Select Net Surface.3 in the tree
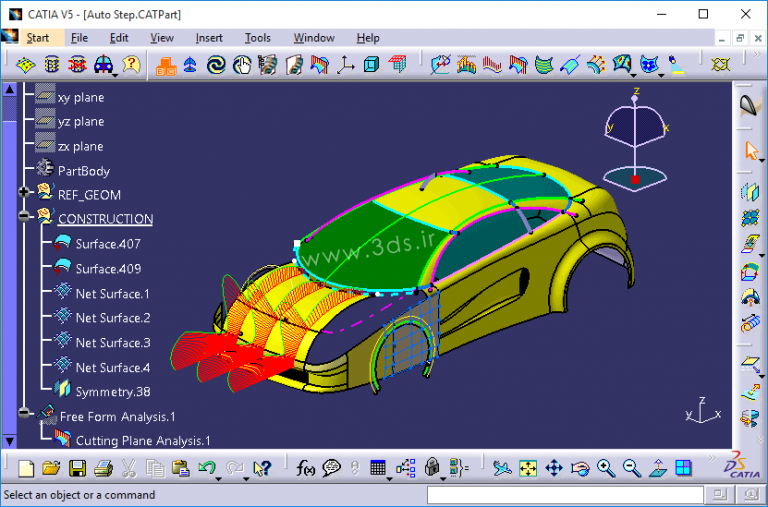The image size is (768, 507). coord(112,343)
